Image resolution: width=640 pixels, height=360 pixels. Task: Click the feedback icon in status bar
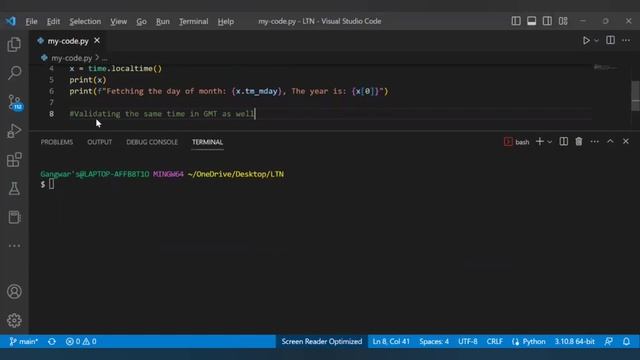point(609,341)
